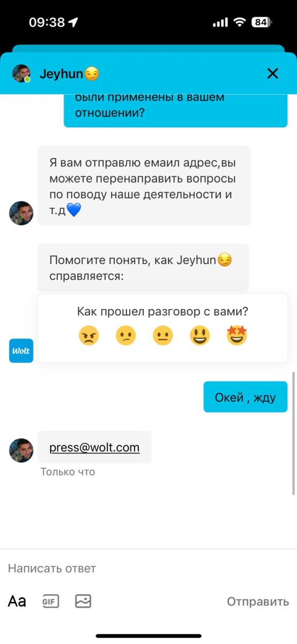Image resolution: width=297 pixels, height=644 pixels.
Task: Tap the chat scrollbar on the right
Action: (293, 433)
